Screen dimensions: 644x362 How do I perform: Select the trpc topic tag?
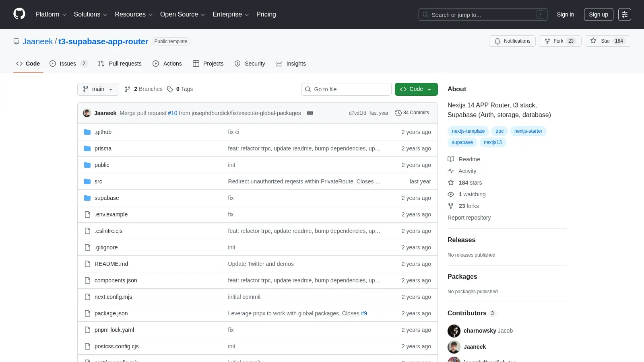[x=500, y=131]
